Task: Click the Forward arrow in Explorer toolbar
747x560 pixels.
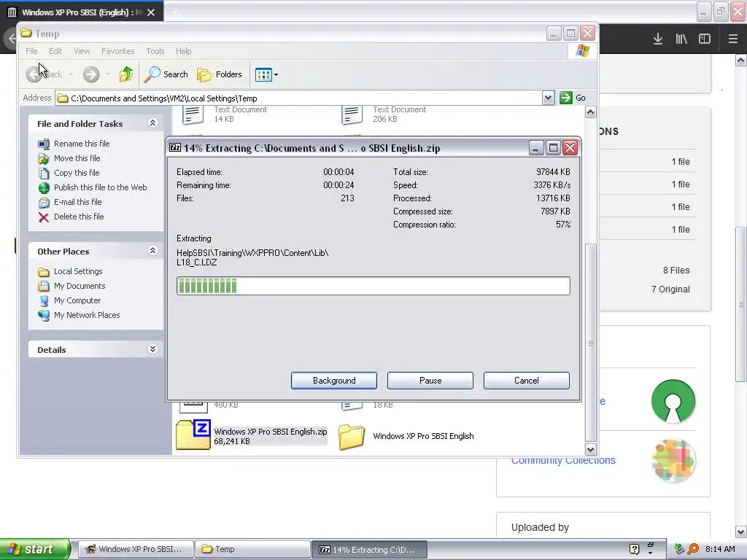Action: 91,74
